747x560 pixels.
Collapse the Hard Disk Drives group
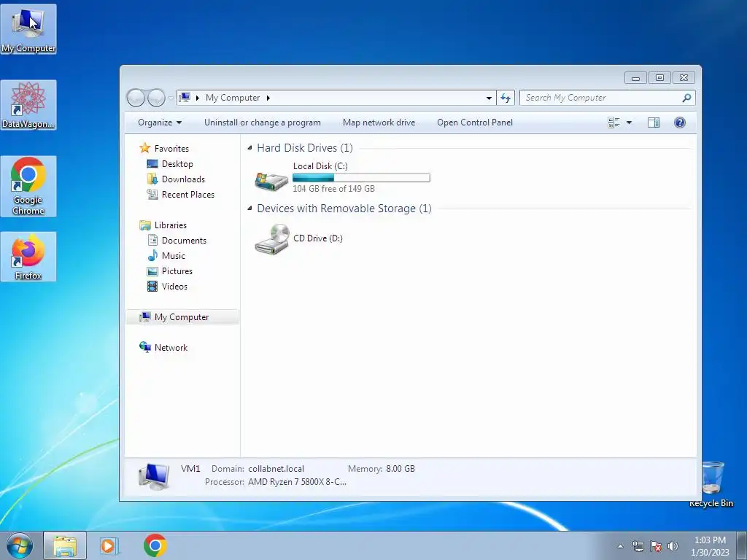[249, 148]
